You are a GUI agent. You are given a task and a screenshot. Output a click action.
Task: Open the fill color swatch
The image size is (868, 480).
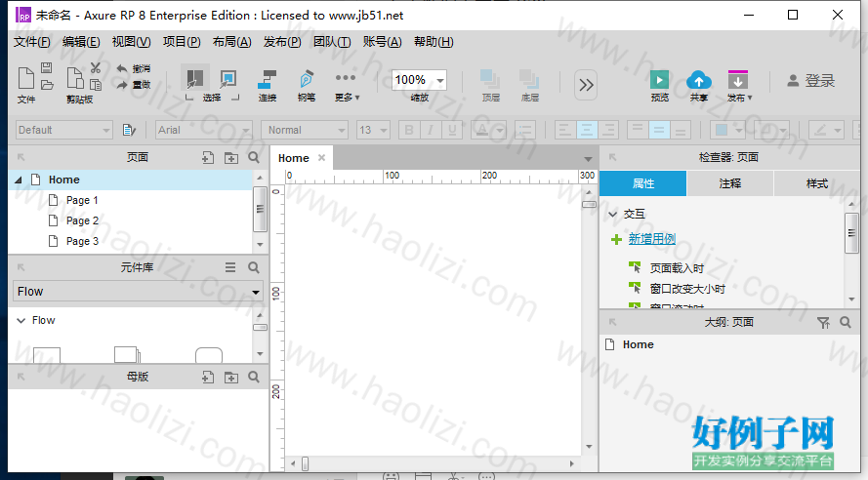tap(727, 130)
